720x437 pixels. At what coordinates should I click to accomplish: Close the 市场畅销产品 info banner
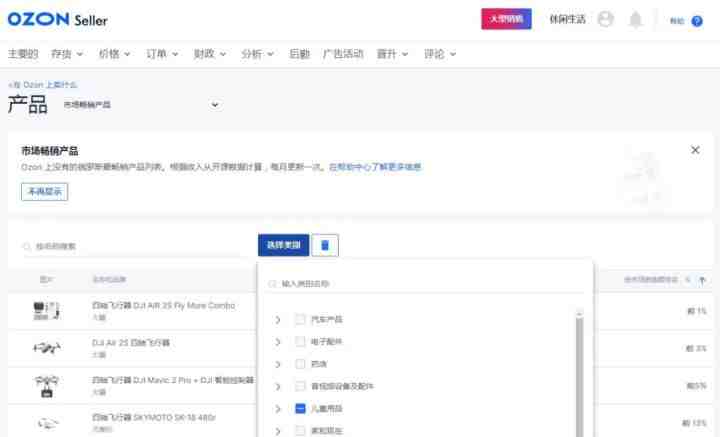pos(695,150)
